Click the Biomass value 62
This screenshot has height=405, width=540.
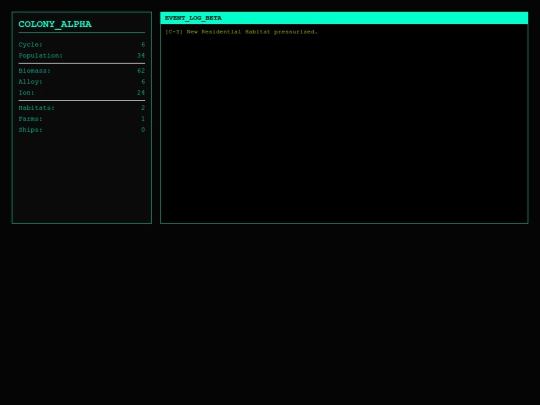point(141,71)
